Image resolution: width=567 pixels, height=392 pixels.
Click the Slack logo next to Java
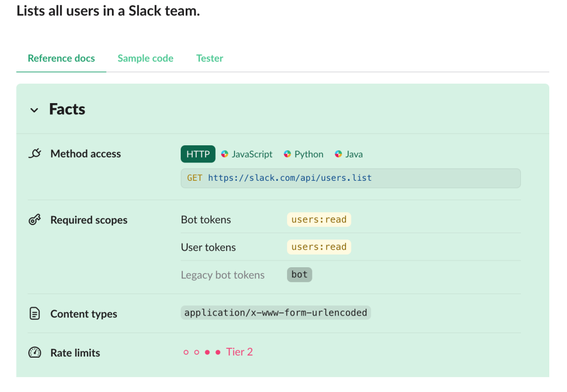coord(338,154)
